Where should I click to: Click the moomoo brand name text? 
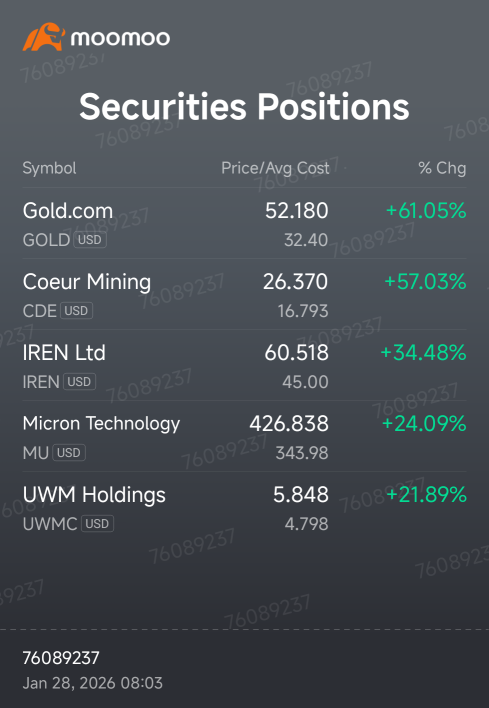click(120, 38)
